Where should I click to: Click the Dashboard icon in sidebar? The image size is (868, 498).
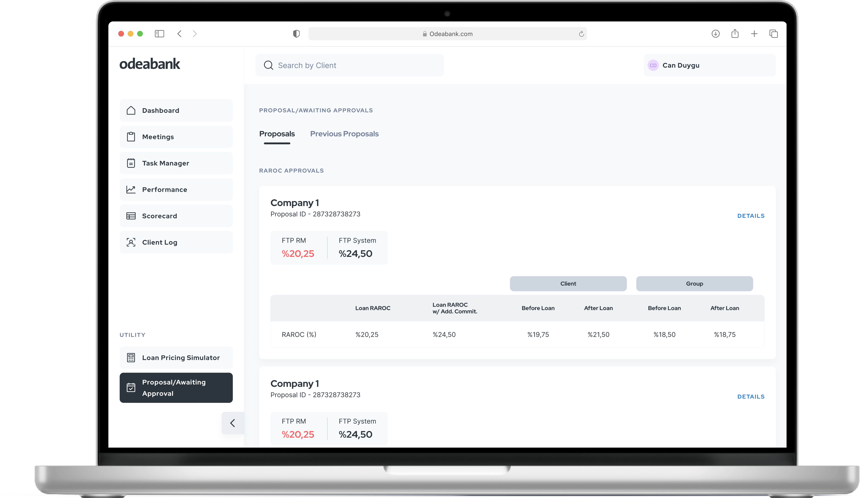131,110
